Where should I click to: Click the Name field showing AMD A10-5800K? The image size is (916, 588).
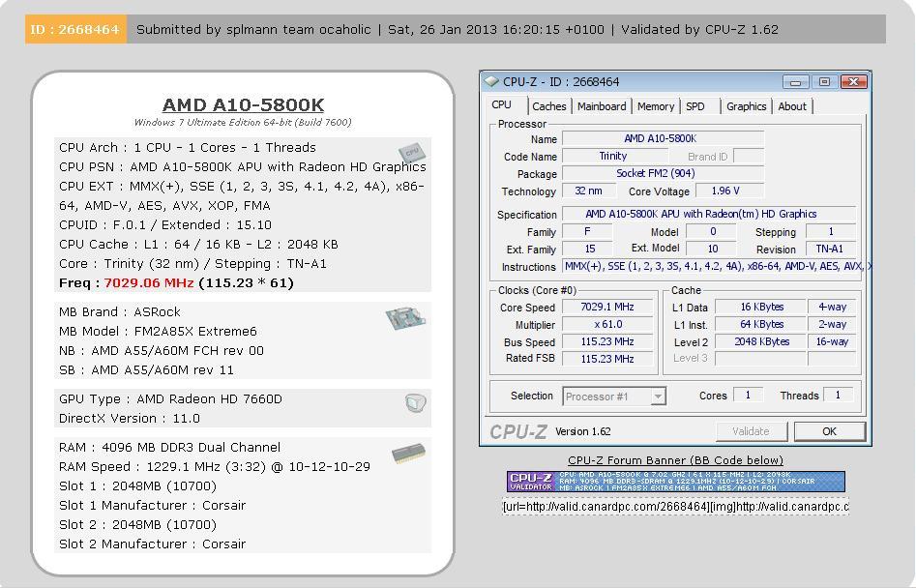pos(663,138)
